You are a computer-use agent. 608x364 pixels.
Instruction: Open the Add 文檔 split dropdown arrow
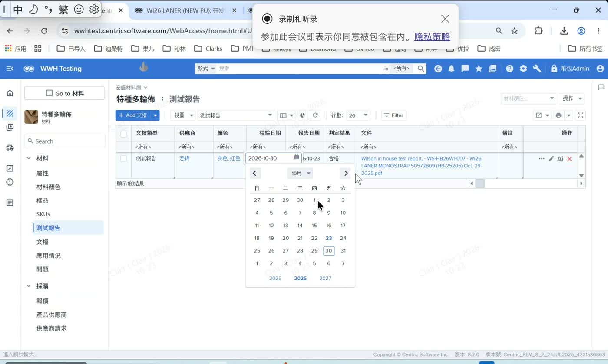click(155, 115)
